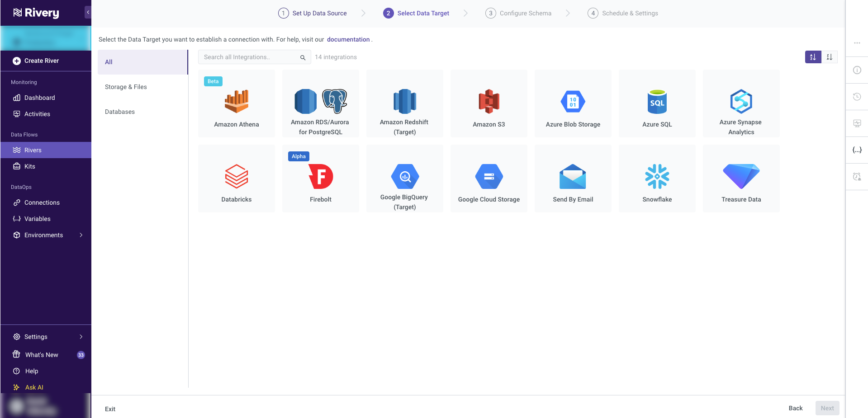Image resolution: width=868 pixels, height=418 pixels.
Task: Expand the Environments submenu chevron
Action: 81,235
